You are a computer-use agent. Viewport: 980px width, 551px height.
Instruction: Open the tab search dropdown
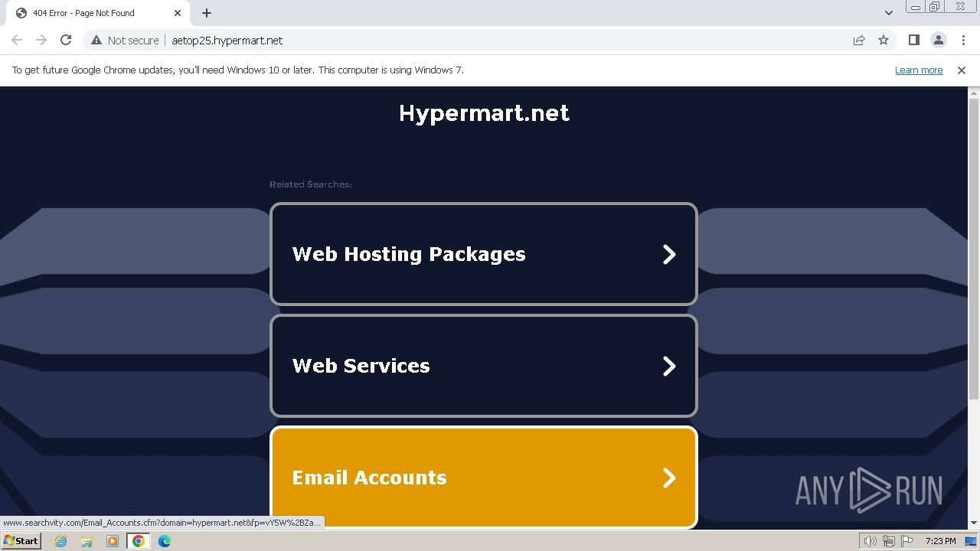(889, 13)
